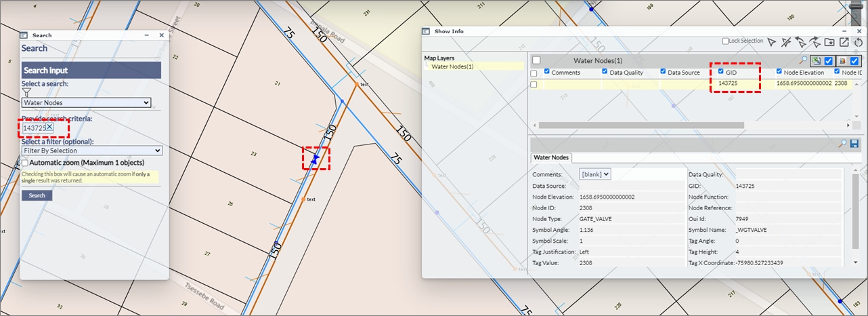The image size is (868, 316).
Task: Open the Comments [blank] dropdown
Action: [596, 174]
